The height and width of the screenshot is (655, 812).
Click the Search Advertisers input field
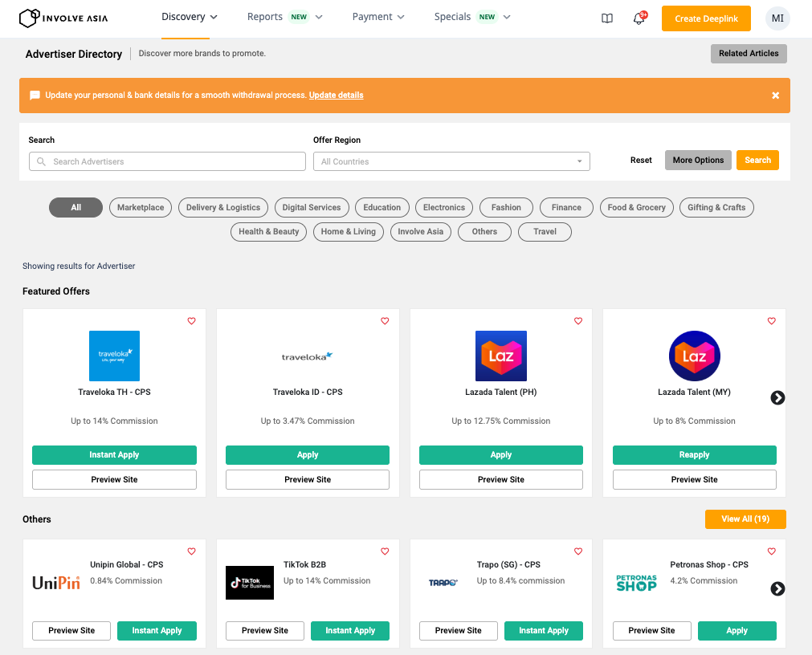point(167,161)
